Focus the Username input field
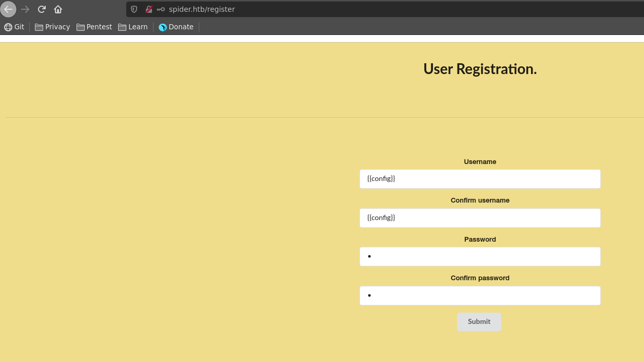Screen dimensions: 644x362 pyautogui.click(x=480, y=179)
